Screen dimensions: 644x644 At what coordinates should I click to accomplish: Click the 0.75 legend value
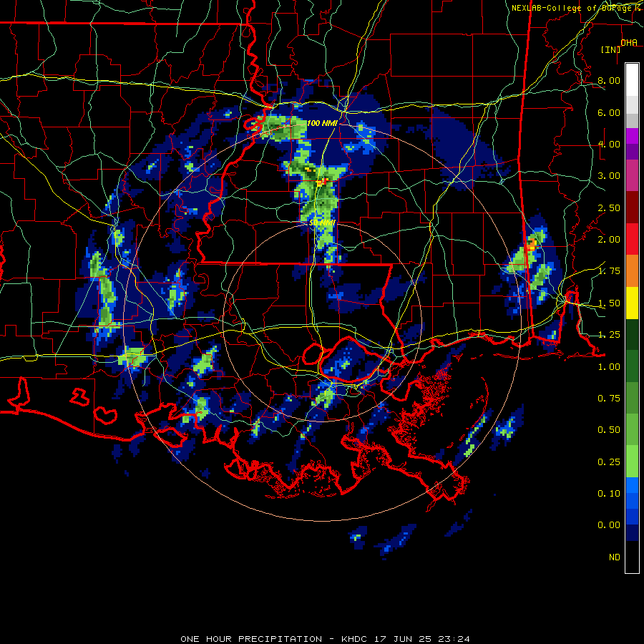point(609,399)
